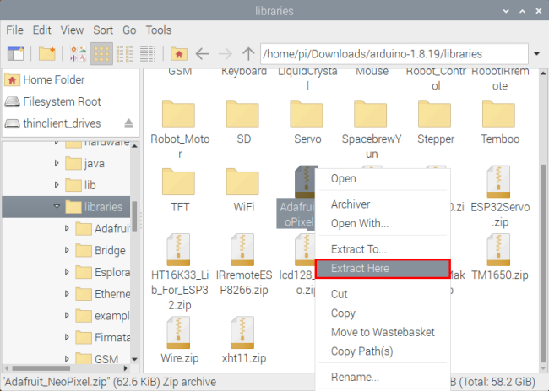Image resolution: width=549 pixels, height=392 pixels.
Task: Open the path history dropdown arrow
Action: click(x=536, y=54)
